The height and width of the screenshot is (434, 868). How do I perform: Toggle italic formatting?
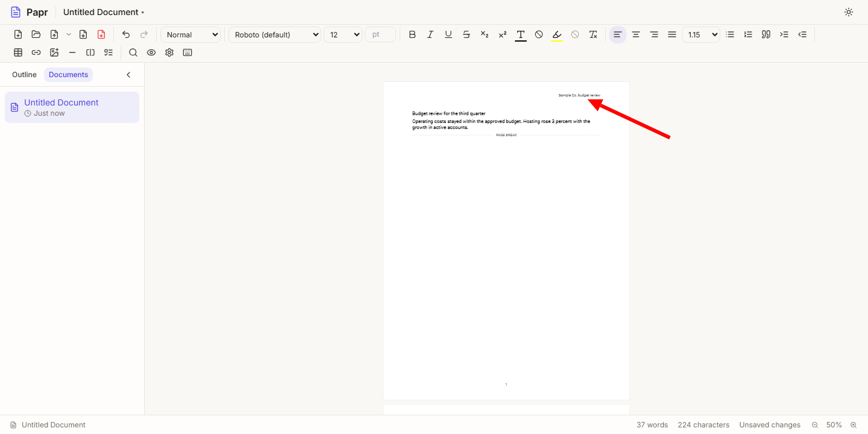click(x=430, y=34)
